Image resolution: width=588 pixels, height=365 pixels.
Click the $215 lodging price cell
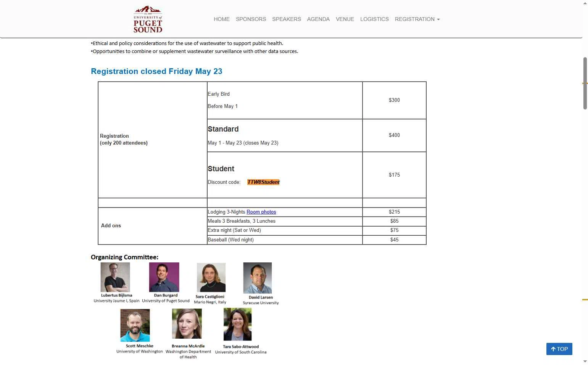pos(394,212)
